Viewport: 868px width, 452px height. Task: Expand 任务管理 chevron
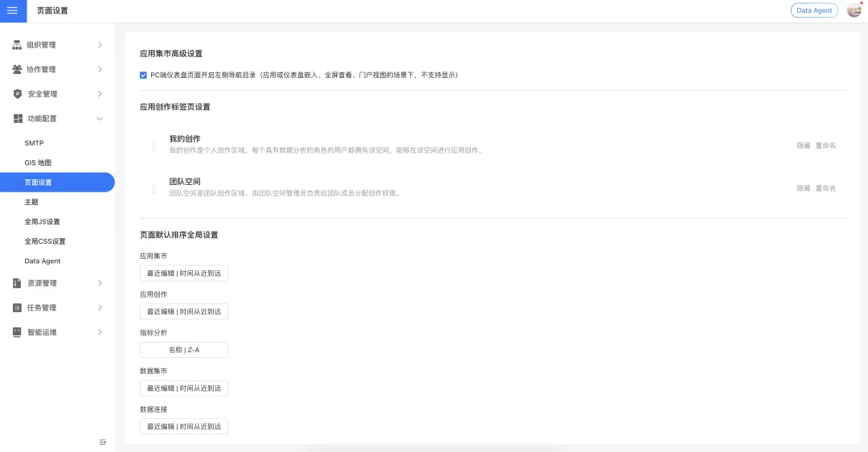100,307
